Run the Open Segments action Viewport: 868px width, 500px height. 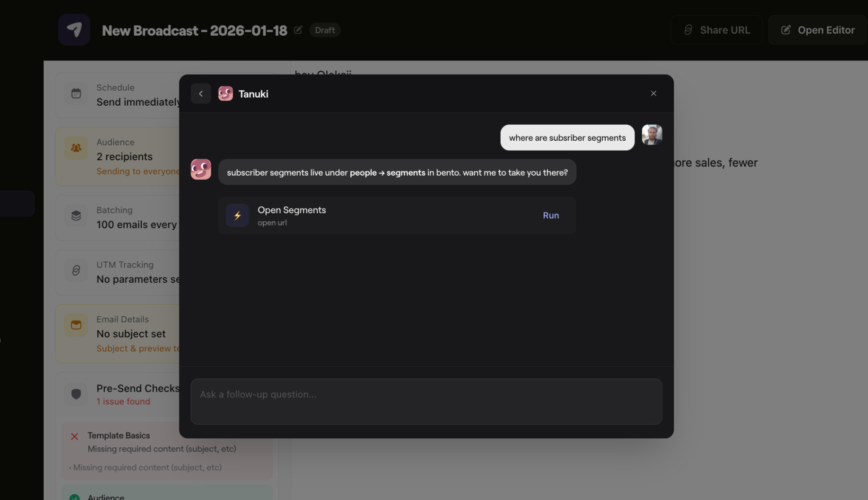click(x=551, y=215)
